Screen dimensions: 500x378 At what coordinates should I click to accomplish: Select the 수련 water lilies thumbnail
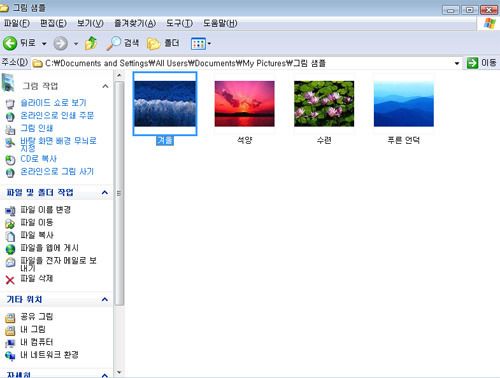pos(324,104)
